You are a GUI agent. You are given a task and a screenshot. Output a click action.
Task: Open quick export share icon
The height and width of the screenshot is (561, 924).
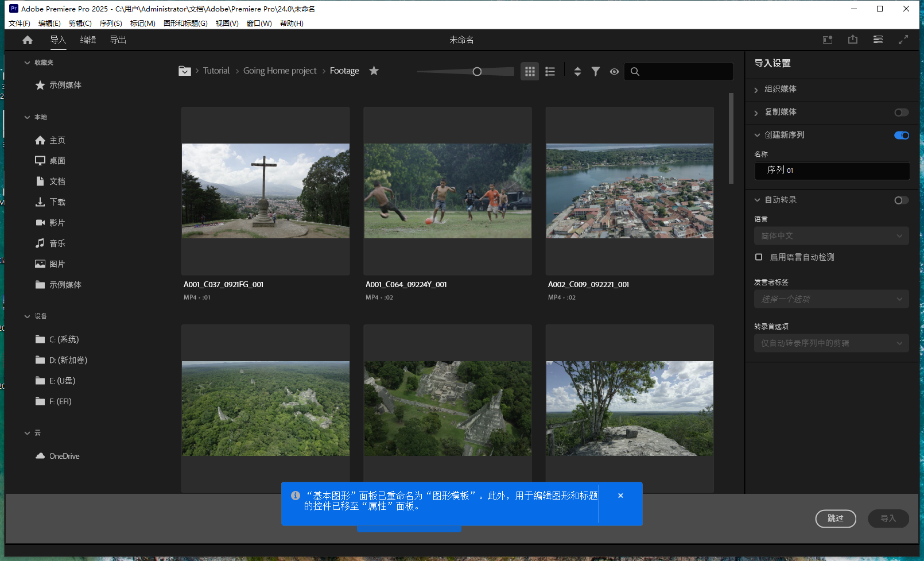click(x=853, y=40)
